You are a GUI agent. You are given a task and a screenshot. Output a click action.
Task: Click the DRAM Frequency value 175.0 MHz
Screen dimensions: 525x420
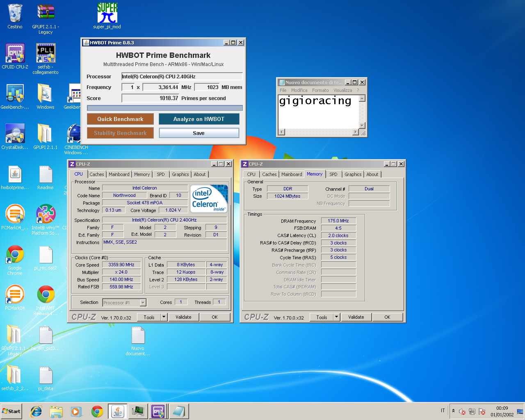coord(338,221)
